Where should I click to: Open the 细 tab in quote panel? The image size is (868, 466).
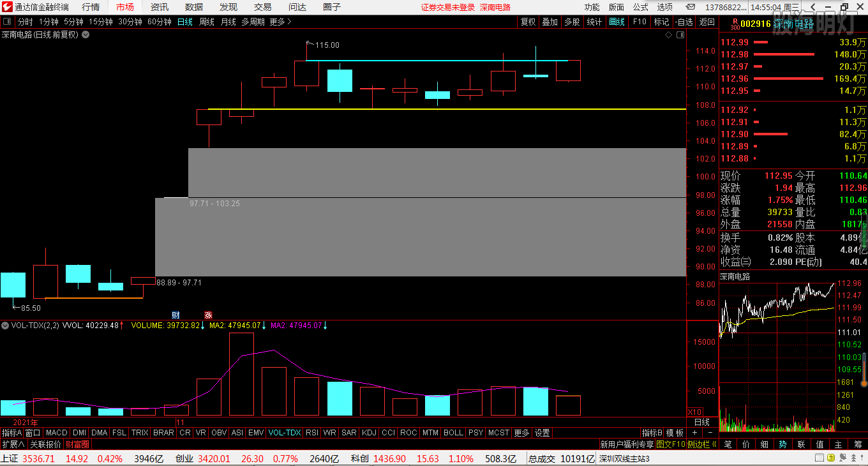tap(765, 444)
